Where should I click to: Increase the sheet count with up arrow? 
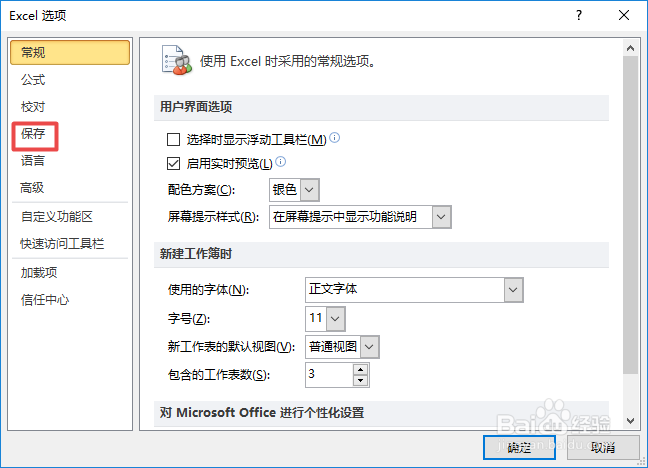[361, 369]
